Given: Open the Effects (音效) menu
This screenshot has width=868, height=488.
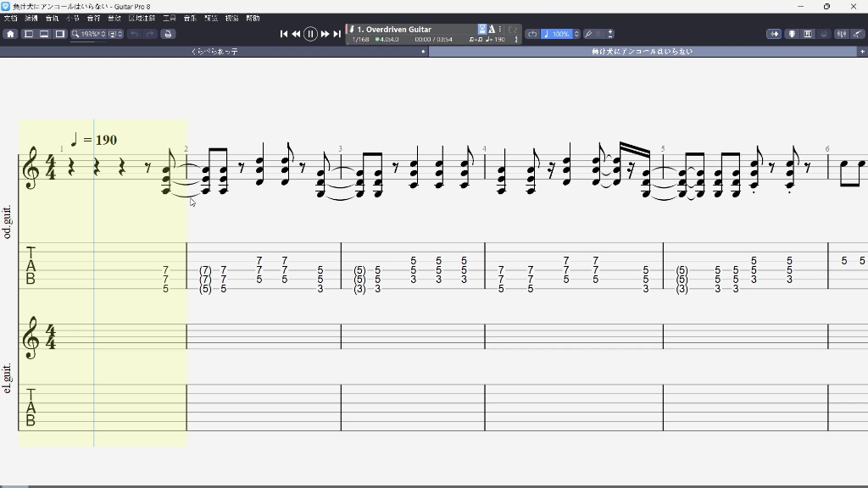Looking at the screenshot, I should tap(114, 19).
